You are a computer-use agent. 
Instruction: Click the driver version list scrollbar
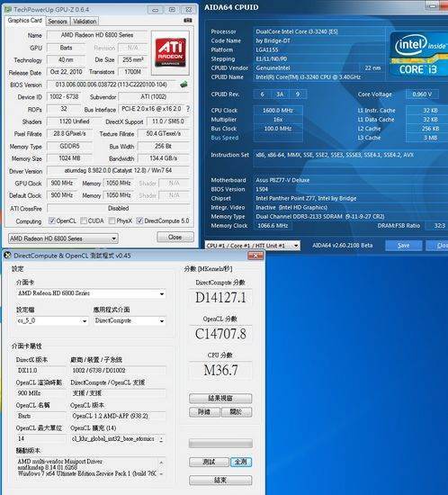162,468
